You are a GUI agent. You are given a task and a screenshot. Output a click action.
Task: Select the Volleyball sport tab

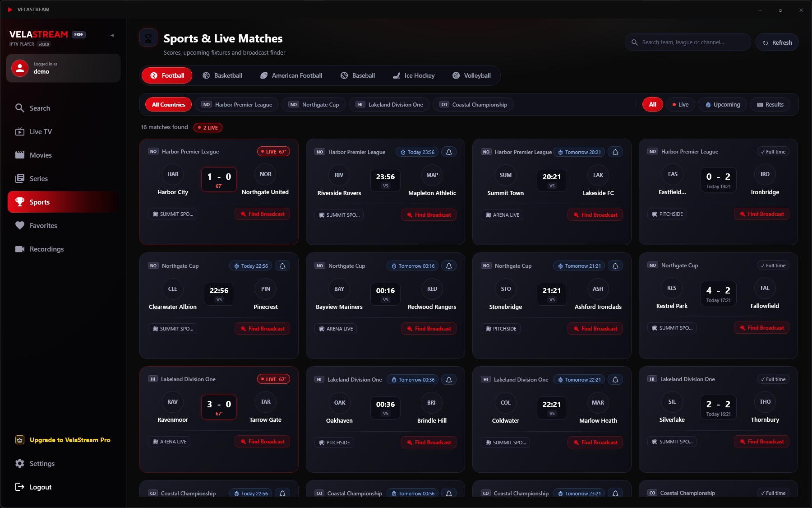(472, 75)
